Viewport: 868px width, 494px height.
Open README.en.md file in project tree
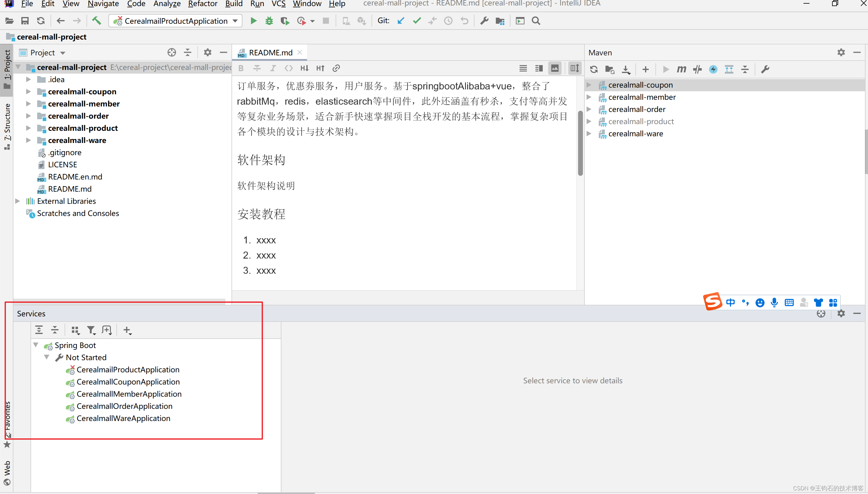75,177
